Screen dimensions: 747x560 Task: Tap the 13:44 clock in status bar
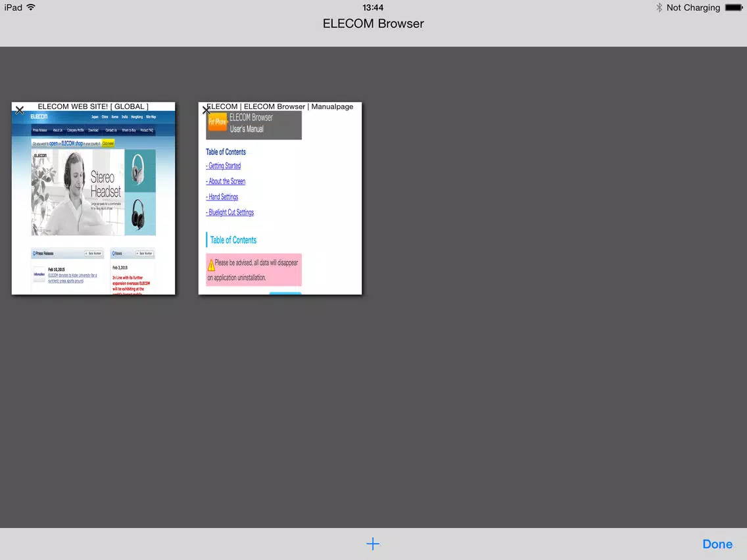pyautogui.click(x=373, y=7)
